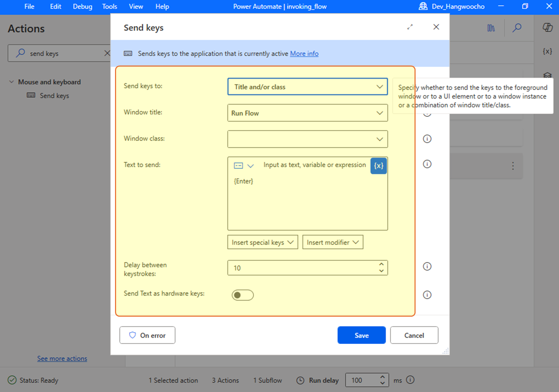Click the variable picker {x} button

pos(378,166)
